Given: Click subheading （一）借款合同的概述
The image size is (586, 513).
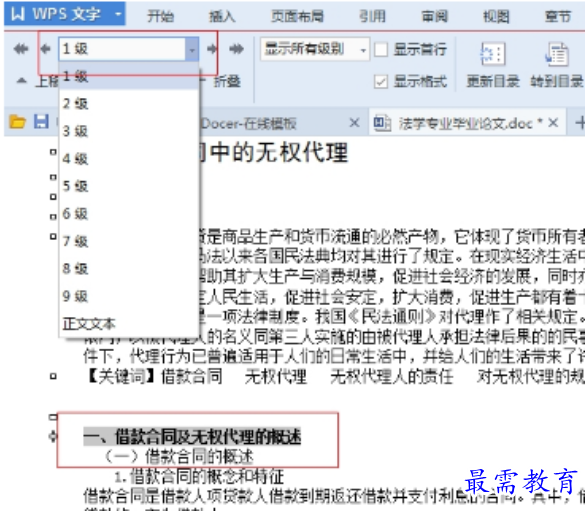Looking at the screenshot, I should [x=179, y=456].
